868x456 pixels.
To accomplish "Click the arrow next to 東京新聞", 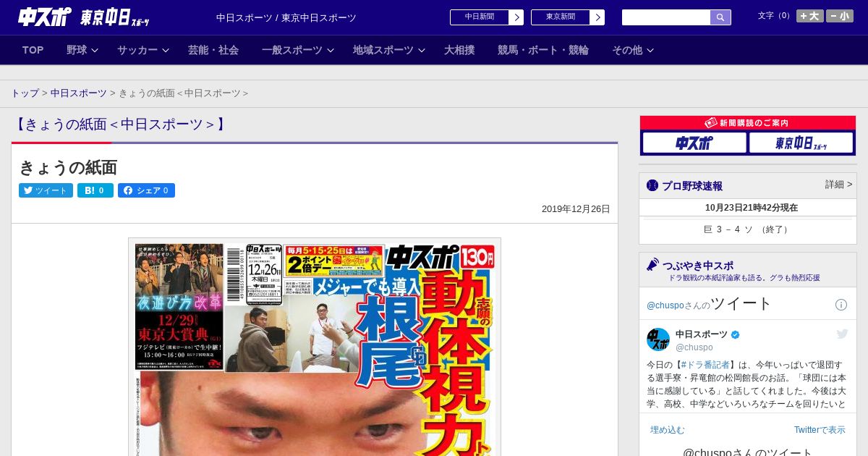I will (x=597, y=17).
